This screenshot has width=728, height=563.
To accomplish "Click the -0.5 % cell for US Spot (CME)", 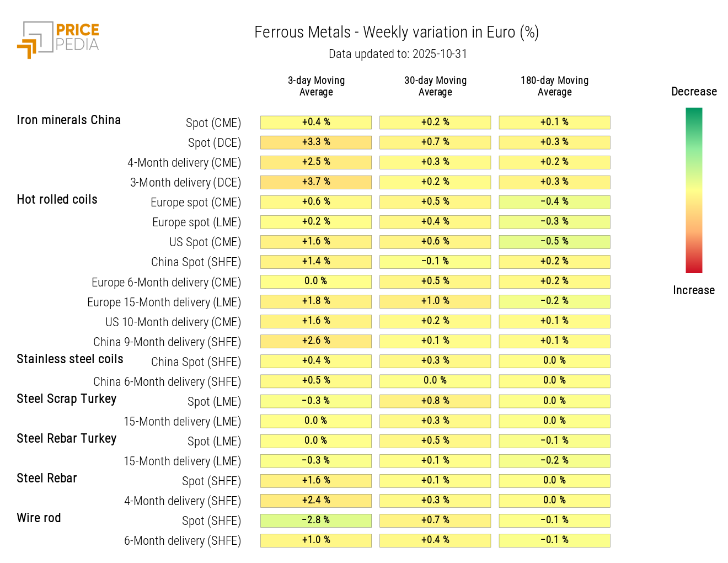I will tap(554, 242).
